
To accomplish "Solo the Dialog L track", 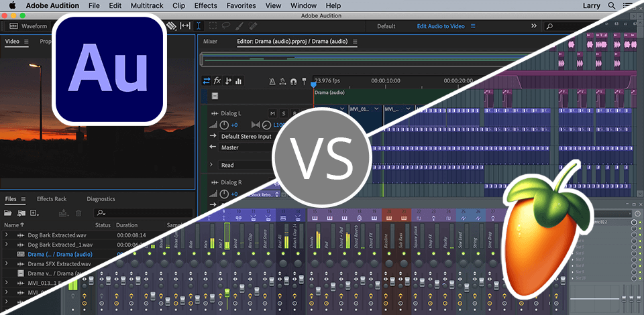I will pos(284,113).
